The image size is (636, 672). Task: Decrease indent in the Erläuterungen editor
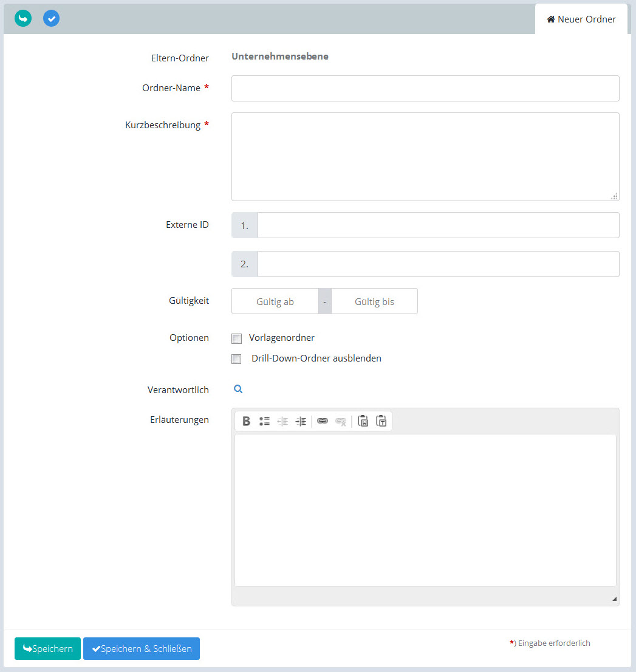click(x=282, y=421)
